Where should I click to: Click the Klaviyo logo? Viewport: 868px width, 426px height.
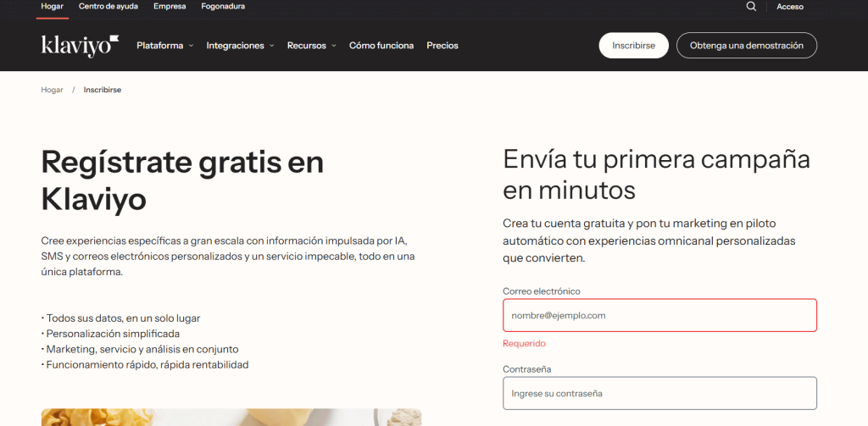[x=81, y=46]
